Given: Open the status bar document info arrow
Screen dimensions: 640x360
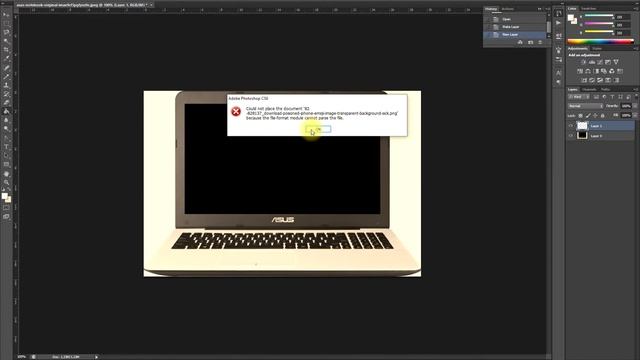Looking at the screenshot, I should [x=96, y=357].
